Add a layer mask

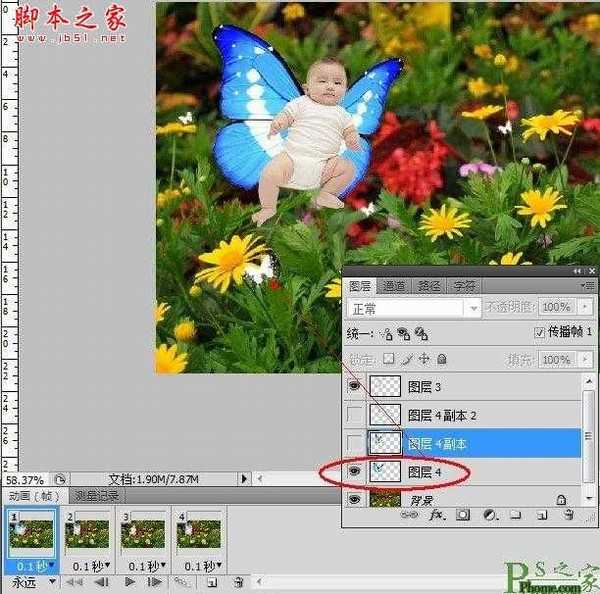pyautogui.click(x=463, y=516)
